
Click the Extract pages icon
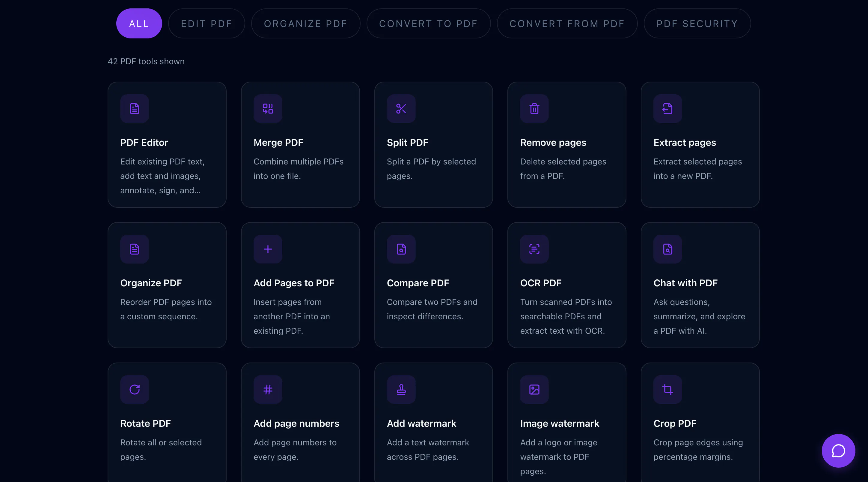tap(667, 109)
